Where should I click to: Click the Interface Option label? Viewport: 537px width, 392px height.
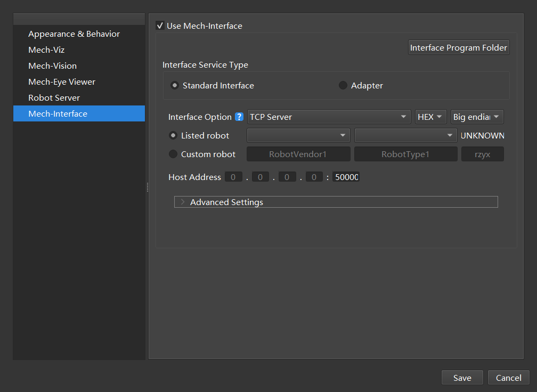pyautogui.click(x=200, y=117)
